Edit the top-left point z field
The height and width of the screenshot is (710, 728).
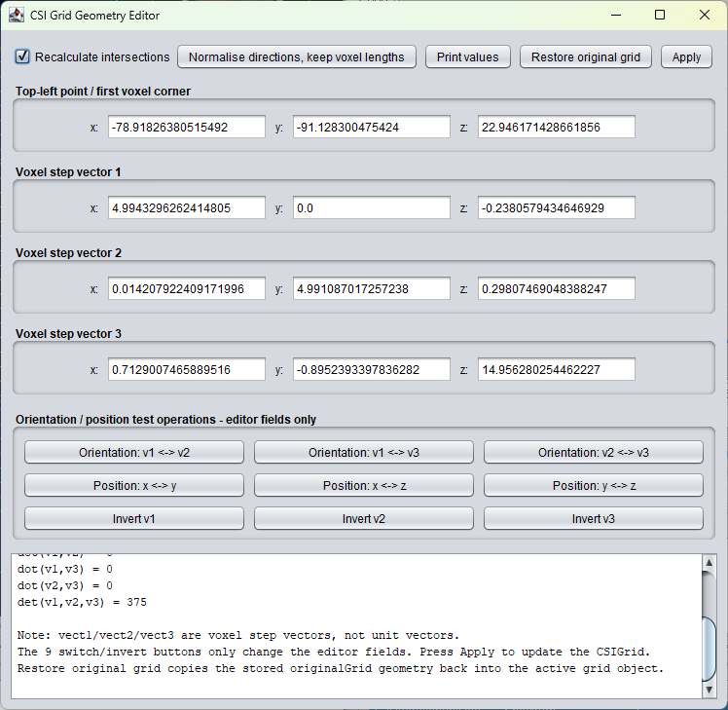[556, 127]
